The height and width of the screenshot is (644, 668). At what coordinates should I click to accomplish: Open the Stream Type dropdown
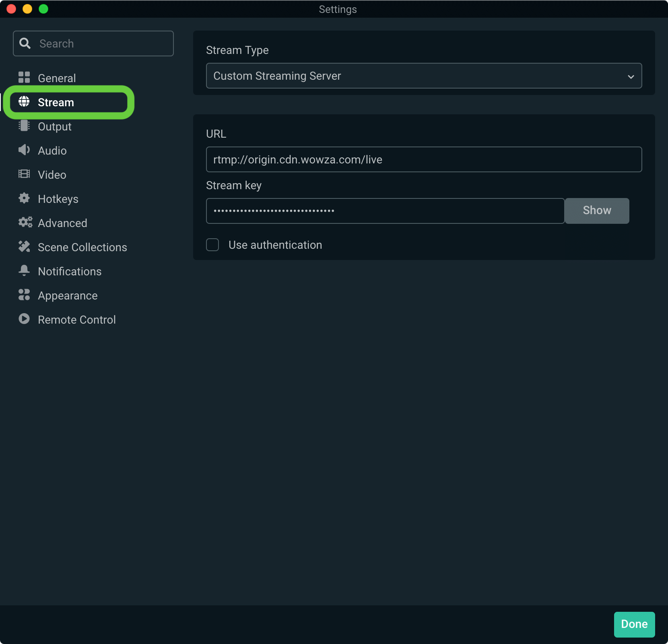(x=424, y=76)
